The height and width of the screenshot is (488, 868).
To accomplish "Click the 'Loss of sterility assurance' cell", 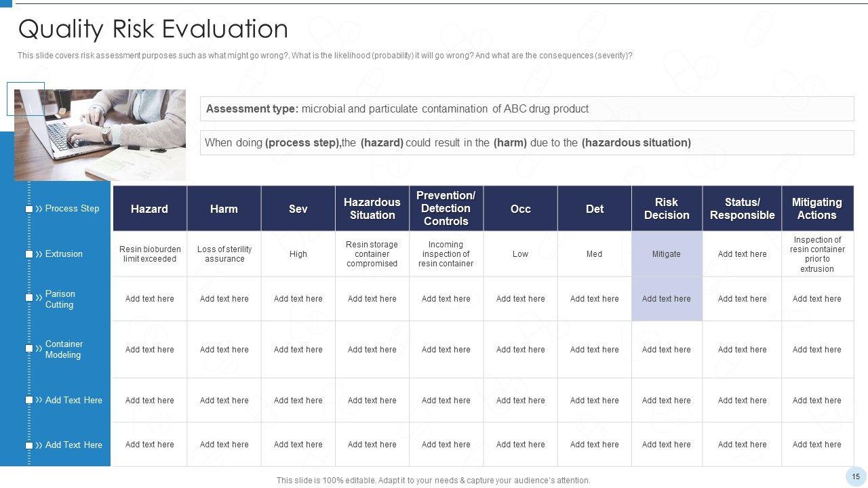I will [224, 254].
